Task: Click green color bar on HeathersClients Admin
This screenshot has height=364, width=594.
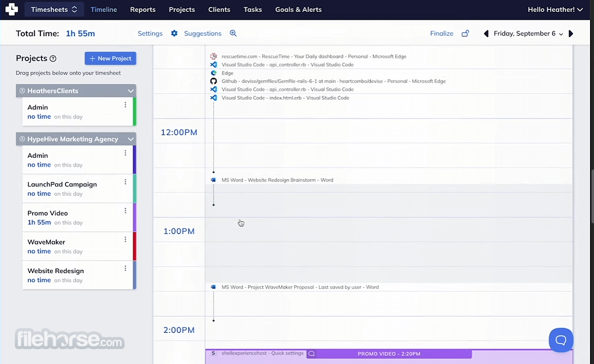Action: pos(134,111)
